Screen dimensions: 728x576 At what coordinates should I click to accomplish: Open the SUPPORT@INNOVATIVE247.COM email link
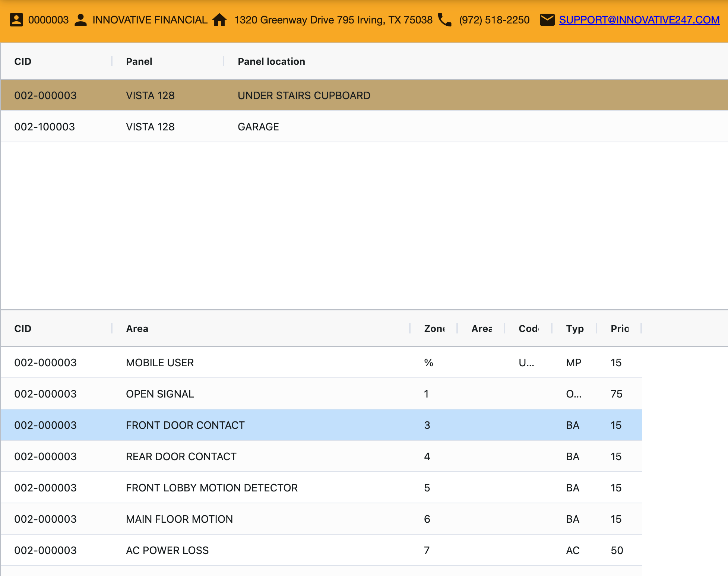639,20
